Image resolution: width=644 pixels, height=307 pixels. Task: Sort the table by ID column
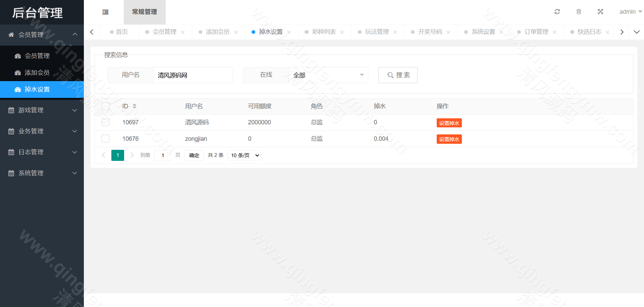(134, 106)
